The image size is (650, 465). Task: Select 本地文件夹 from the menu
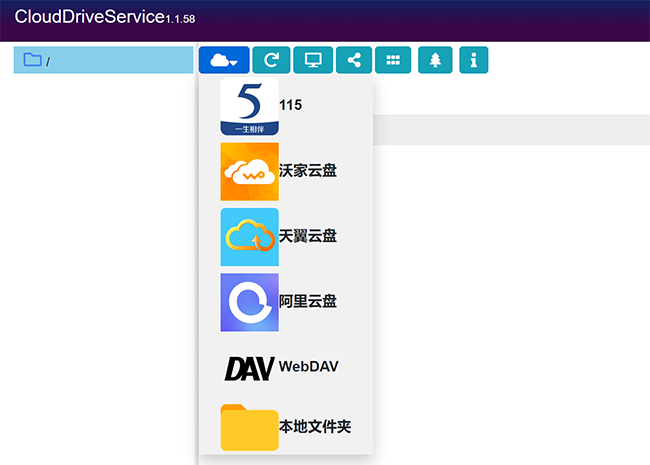(x=315, y=426)
